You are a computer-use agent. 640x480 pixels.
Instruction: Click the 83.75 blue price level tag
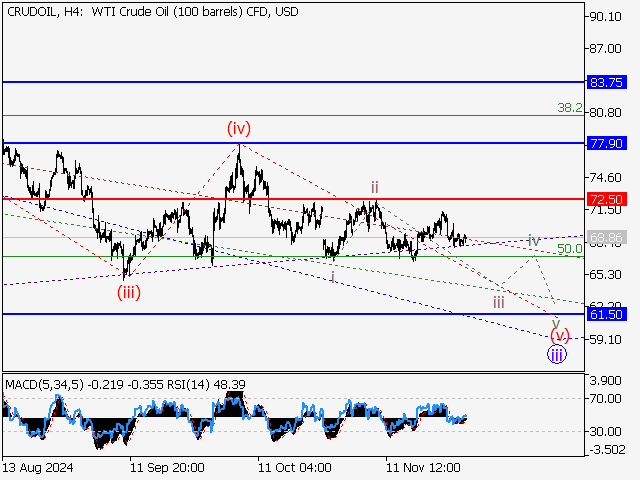tap(608, 82)
